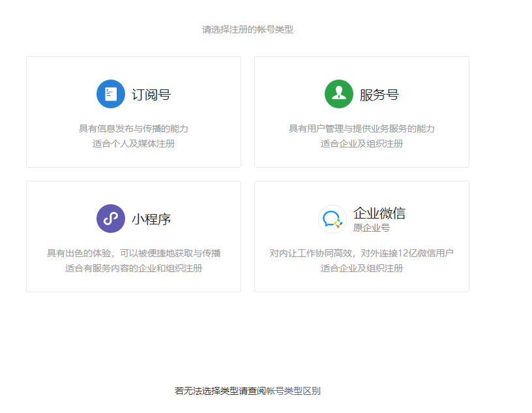Click 适合企业及组织注册 under 企业微信
Viewport: 532px width, 413px height.
[x=362, y=268]
